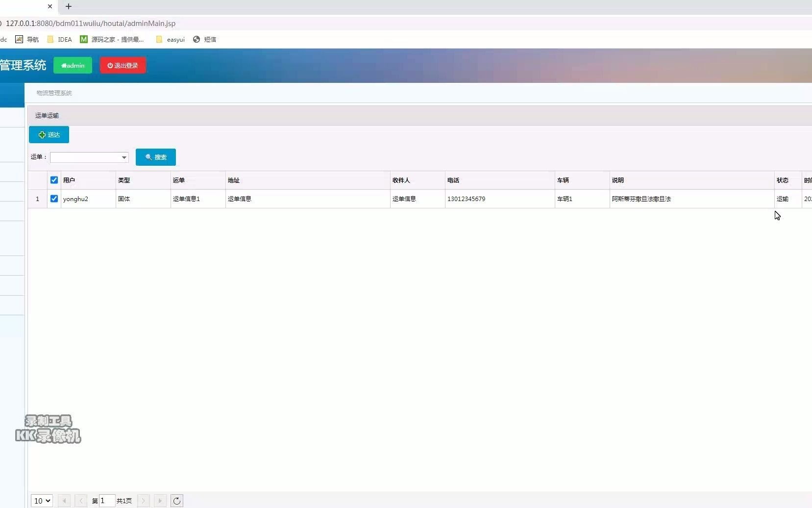Screen dimensions: 812x508
Task: Open the 短信 bookmark
Action: [x=204, y=39]
